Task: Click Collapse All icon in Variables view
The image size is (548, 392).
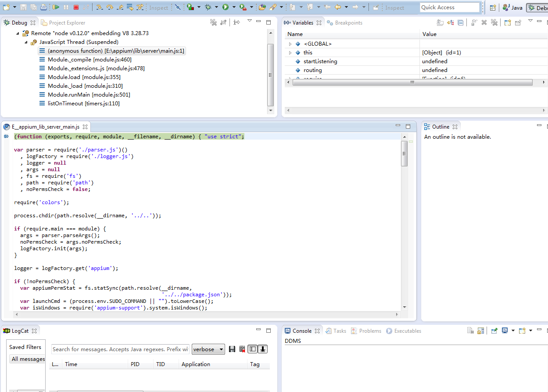Action: click(x=461, y=22)
